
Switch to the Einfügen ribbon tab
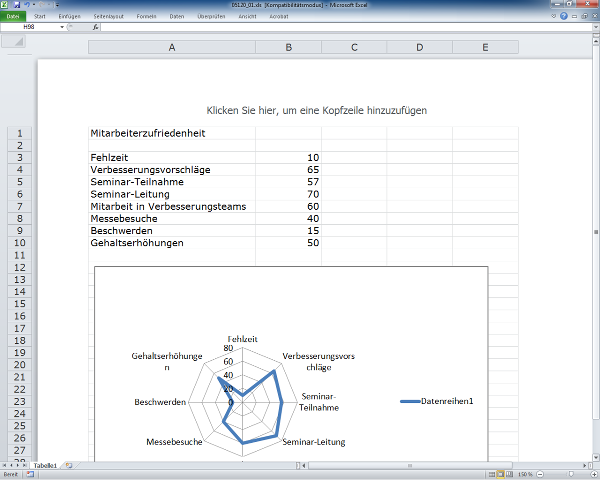[x=69, y=17]
